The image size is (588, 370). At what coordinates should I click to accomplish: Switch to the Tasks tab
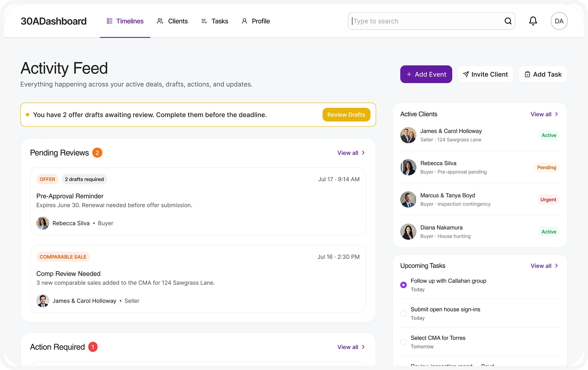pos(215,21)
